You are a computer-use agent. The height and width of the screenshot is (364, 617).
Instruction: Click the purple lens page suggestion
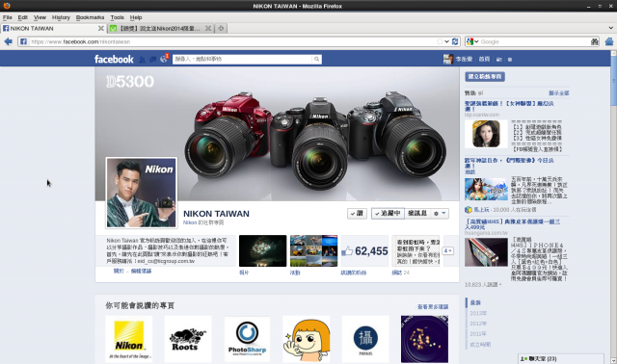coord(424,339)
